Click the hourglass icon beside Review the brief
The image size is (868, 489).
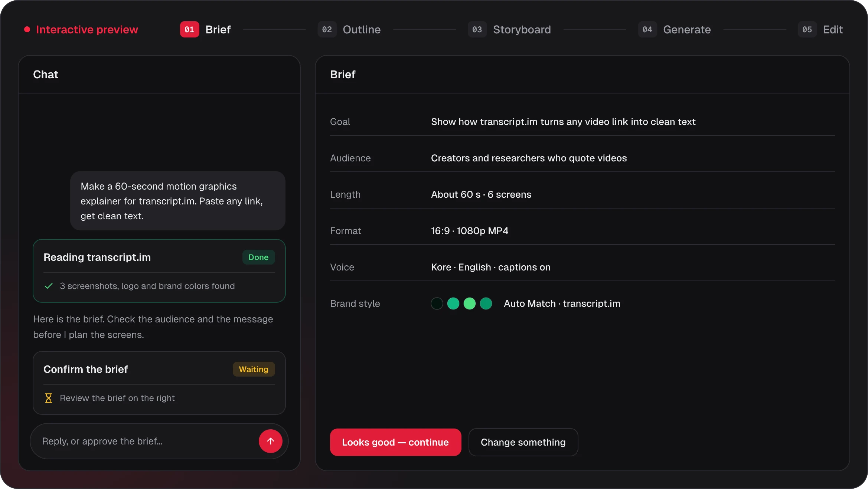[49, 398]
